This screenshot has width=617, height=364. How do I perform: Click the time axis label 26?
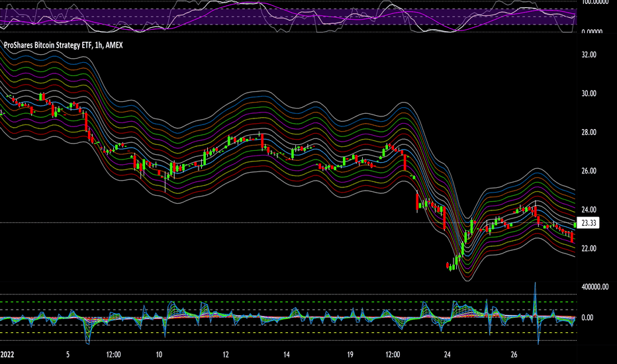[x=514, y=355]
